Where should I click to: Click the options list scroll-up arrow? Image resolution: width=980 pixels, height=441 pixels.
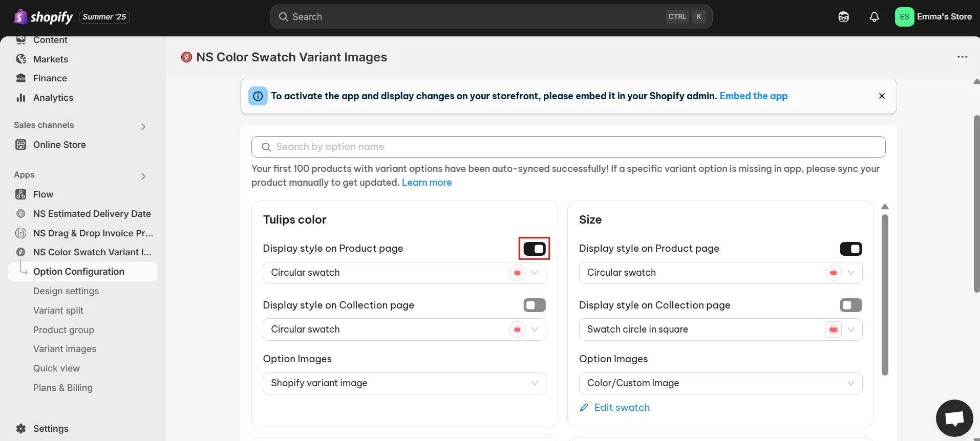click(x=885, y=207)
